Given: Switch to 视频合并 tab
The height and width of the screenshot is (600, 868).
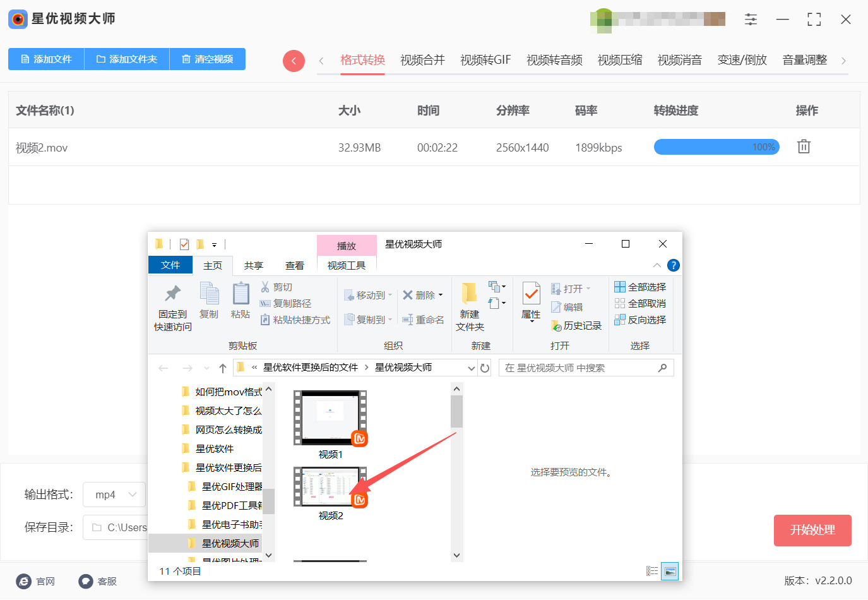Looking at the screenshot, I should coord(422,60).
